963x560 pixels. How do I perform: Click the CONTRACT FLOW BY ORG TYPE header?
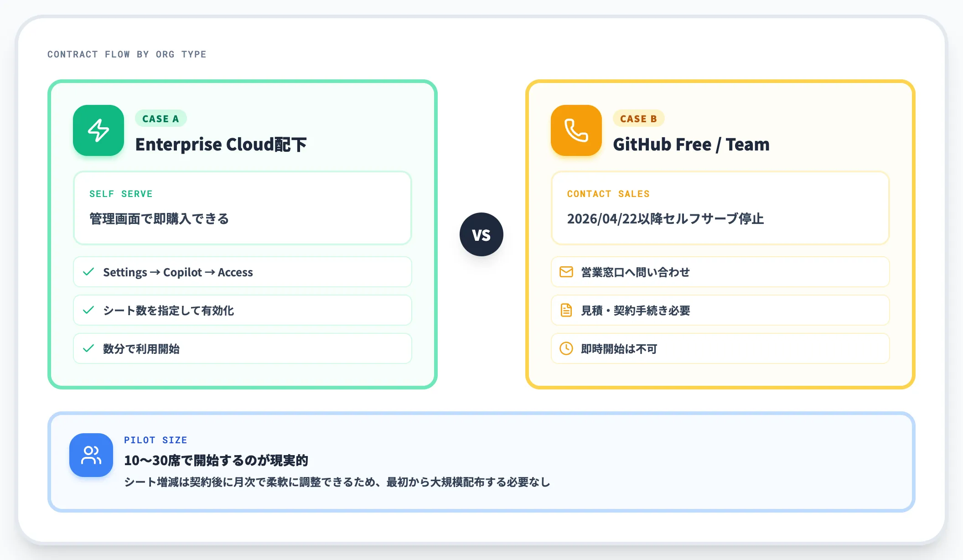coord(127,54)
